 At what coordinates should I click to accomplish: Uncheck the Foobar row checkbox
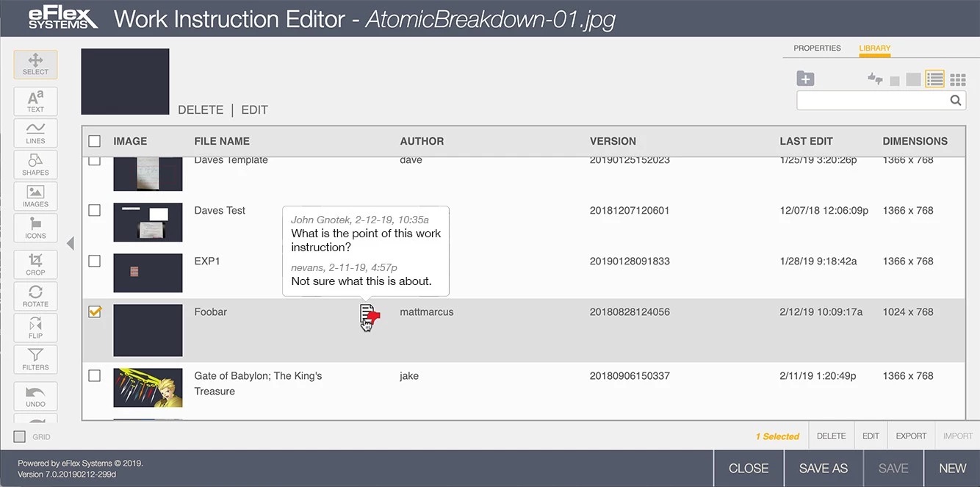tap(95, 311)
